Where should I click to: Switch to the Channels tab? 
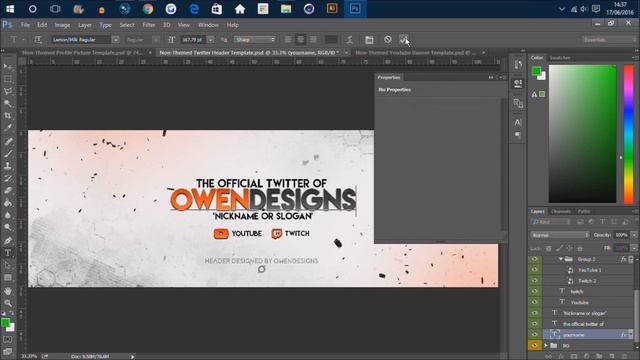560,211
